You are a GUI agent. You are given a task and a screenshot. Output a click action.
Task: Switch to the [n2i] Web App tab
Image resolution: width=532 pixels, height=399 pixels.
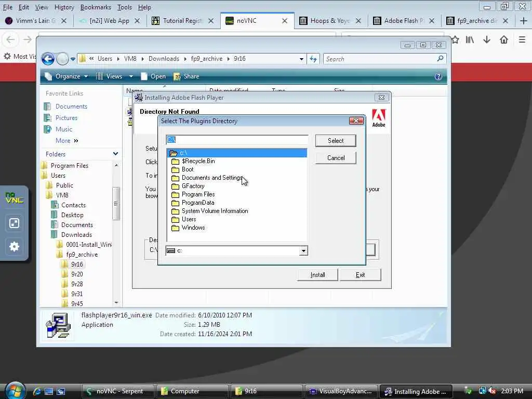coord(109,21)
